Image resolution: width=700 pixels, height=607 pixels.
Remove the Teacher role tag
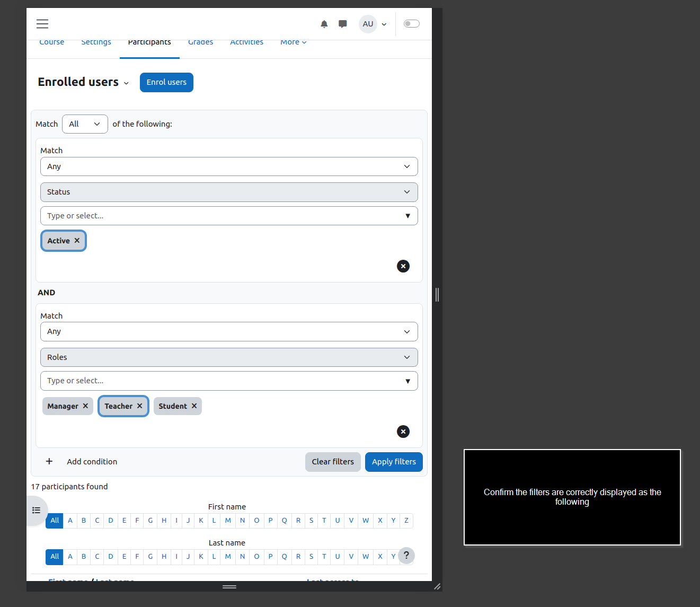click(x=139, y=406)
